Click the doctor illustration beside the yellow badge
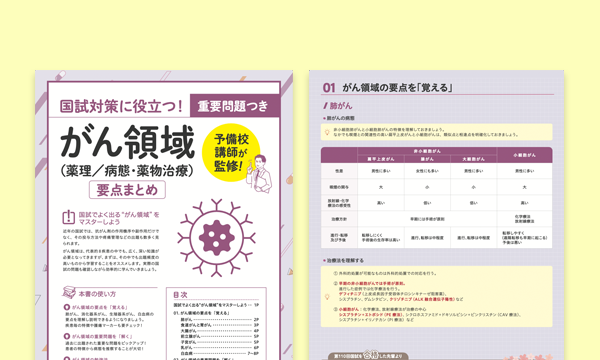The height and width of the screenshot is (360, 600). pos(261,174)
